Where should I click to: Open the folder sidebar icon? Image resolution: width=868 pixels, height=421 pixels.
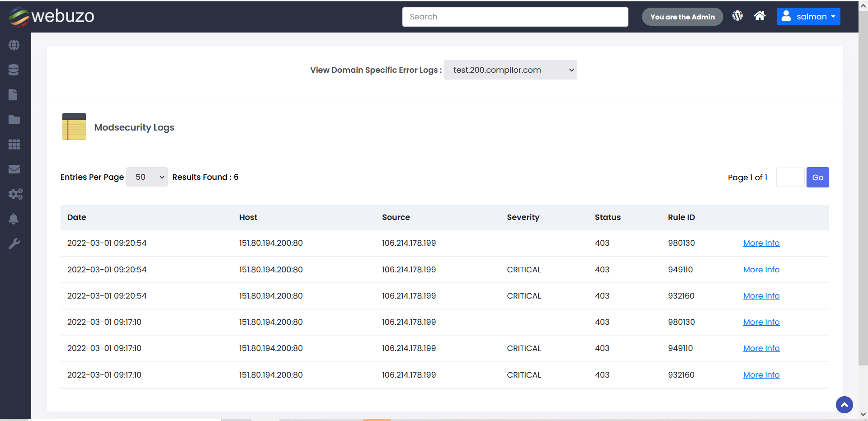[x=14, y=120]
